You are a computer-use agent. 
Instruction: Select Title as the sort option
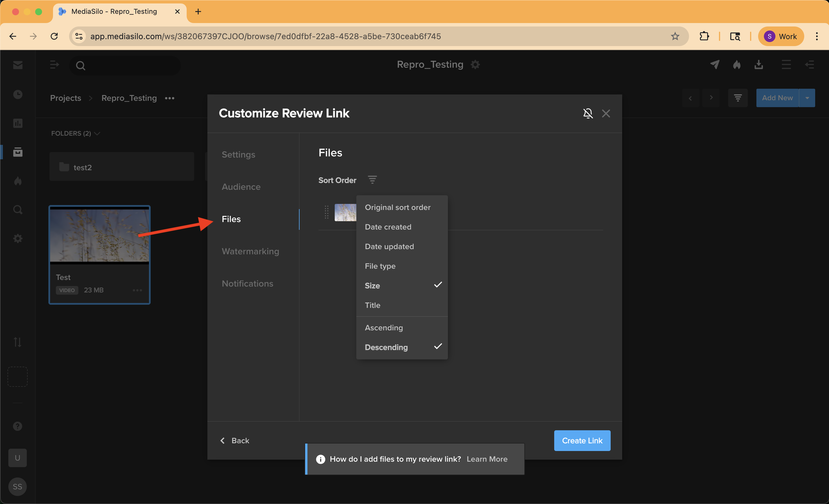tap(372, 305)
